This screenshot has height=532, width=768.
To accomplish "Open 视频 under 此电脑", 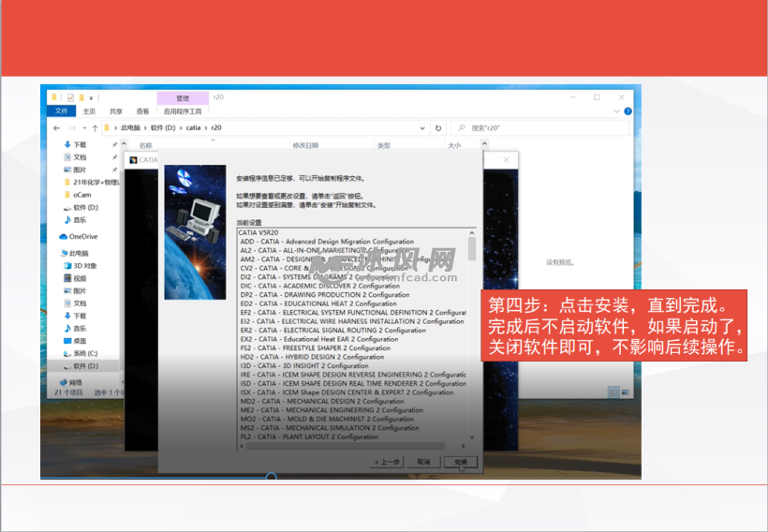I will (76, 278).
